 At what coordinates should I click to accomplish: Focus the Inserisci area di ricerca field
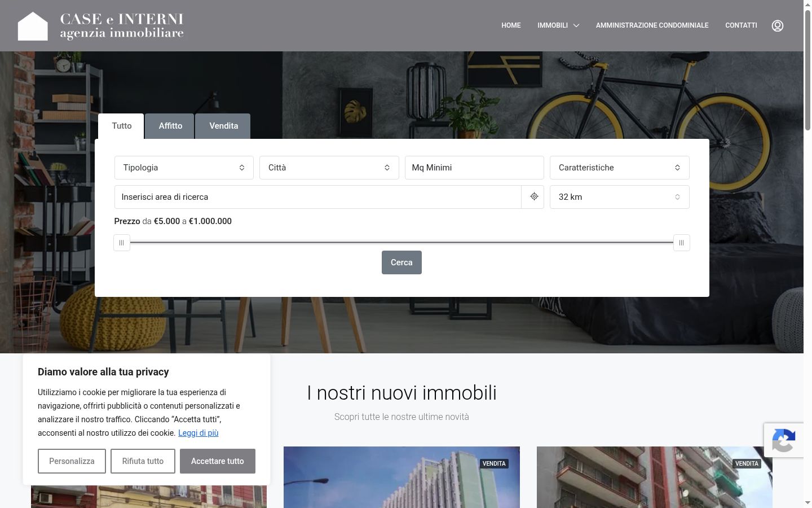point(318,197)
